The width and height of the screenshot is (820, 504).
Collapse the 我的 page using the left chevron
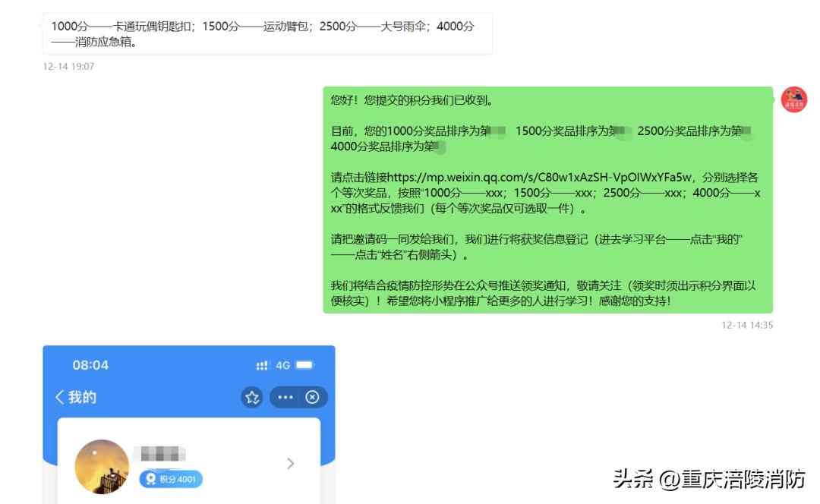click(59, 397)
